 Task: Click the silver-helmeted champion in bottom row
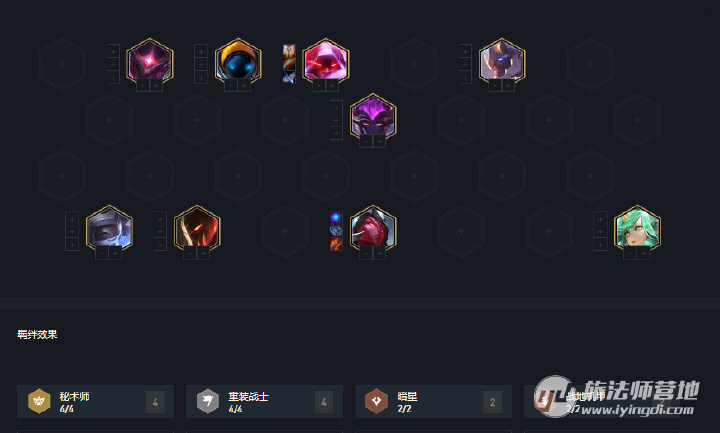point(109,228)
